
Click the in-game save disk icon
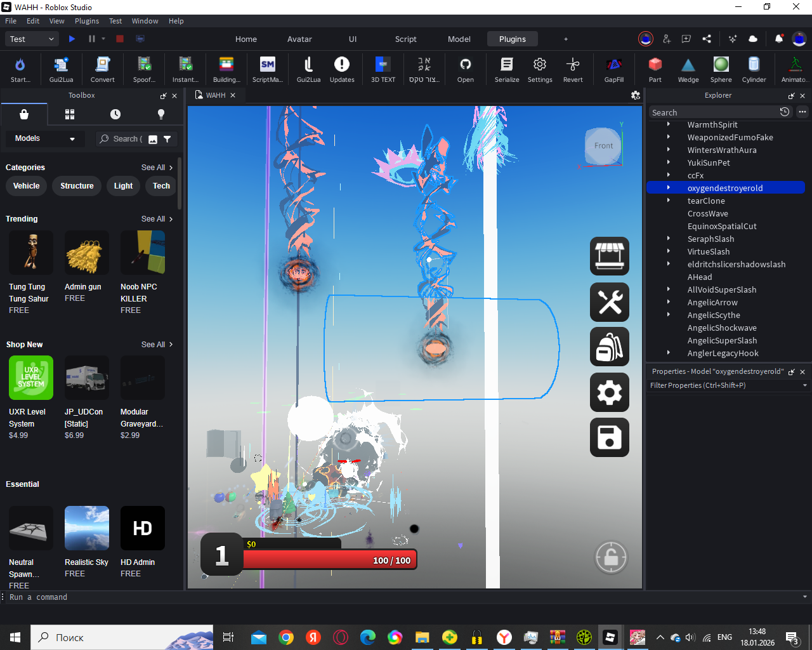coord(609,437)
